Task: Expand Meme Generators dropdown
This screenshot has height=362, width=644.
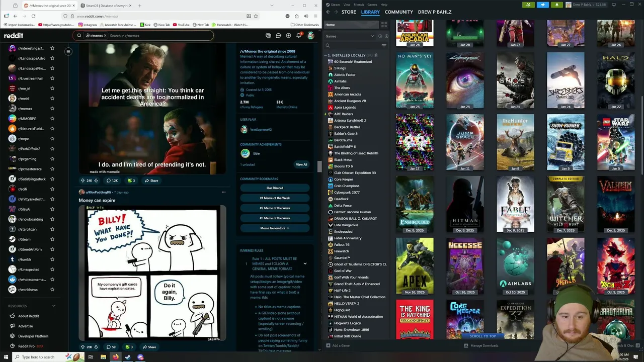Action: pyautogui.click(x=275, y=228)
